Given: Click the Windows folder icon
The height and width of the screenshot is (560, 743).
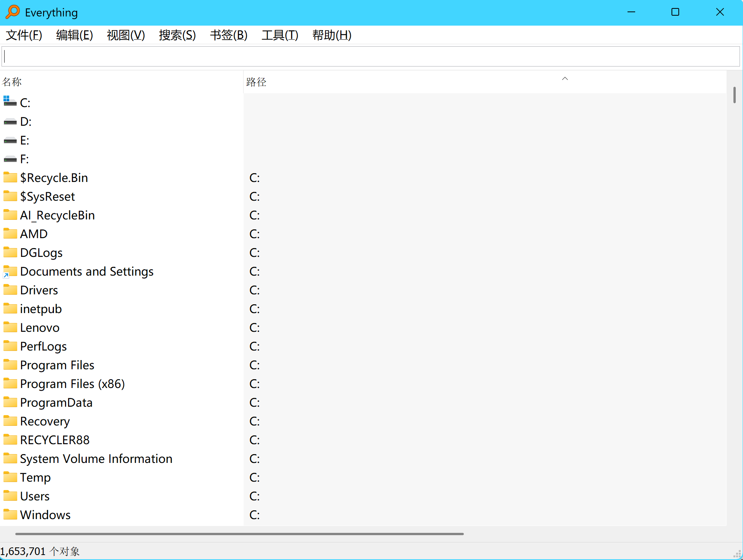Looking at the screenshot, I should [10, 515].
